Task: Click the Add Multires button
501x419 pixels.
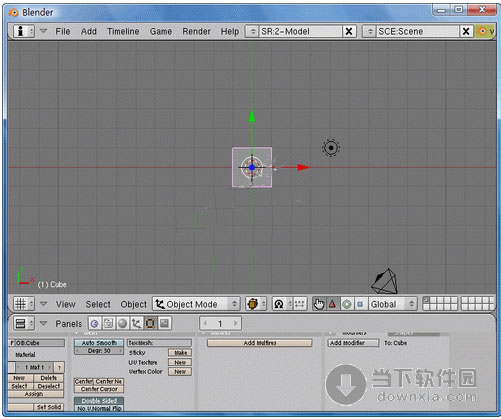Action: (260, 343)
